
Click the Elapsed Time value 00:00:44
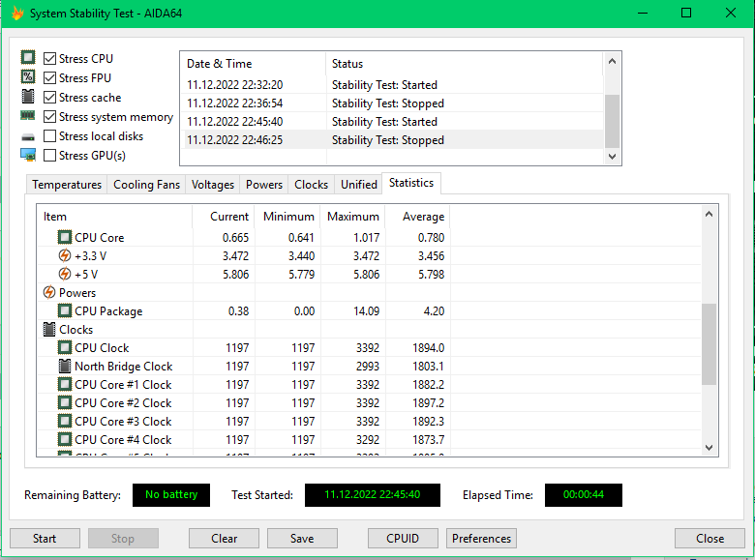pos(584,494)
